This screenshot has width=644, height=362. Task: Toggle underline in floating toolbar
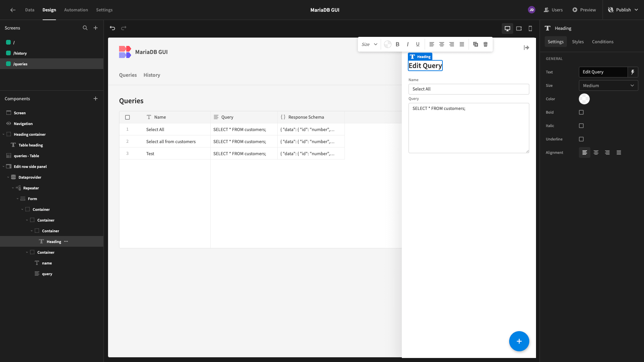tap(418, 44)
